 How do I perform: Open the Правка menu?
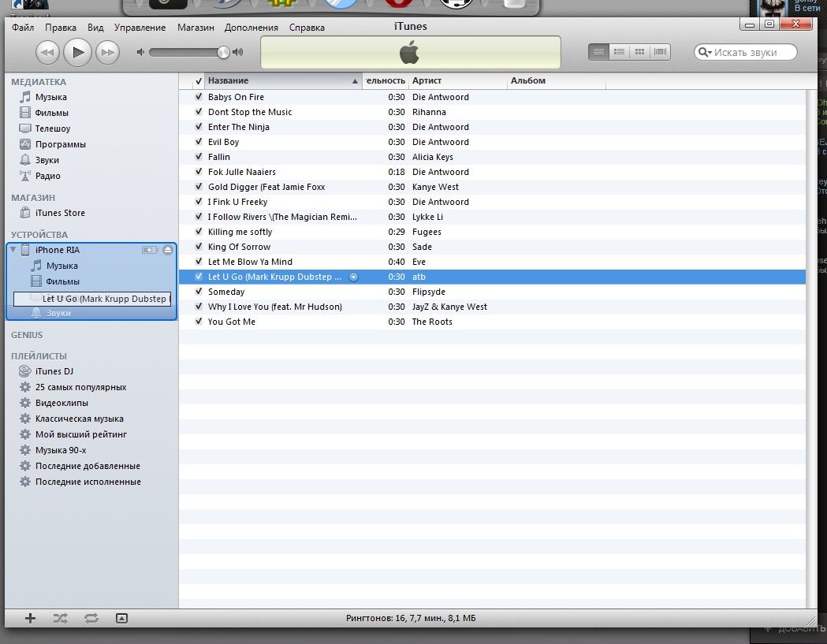coord(61,28)
